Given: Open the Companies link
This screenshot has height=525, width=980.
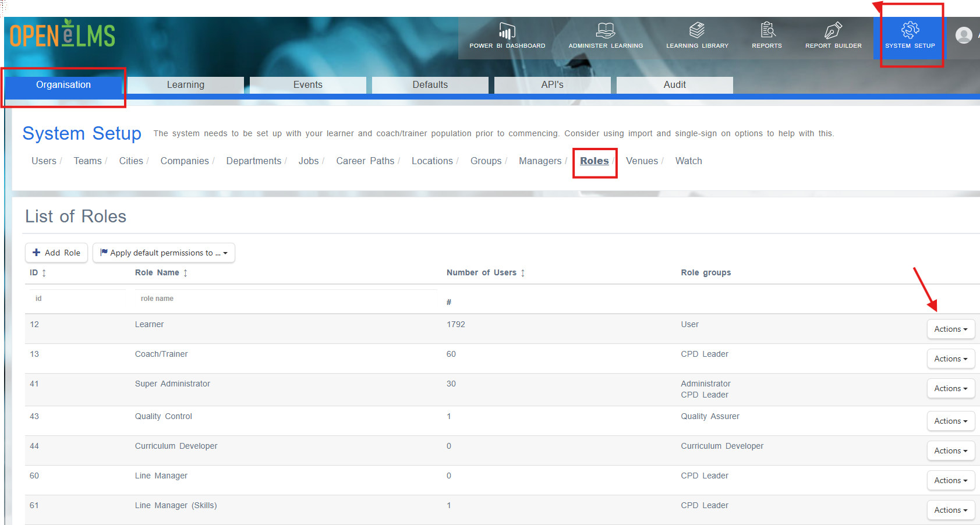Looking at the screenshot, I should (185, 161).
